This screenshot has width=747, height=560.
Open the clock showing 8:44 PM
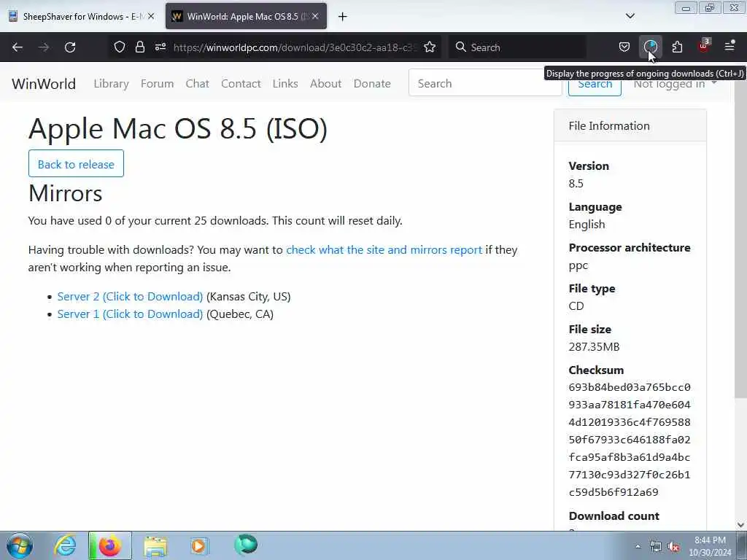710,546
